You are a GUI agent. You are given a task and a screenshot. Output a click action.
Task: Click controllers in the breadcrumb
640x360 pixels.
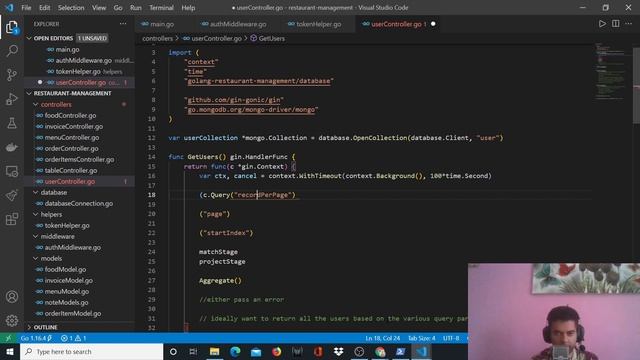pos(158,38)
